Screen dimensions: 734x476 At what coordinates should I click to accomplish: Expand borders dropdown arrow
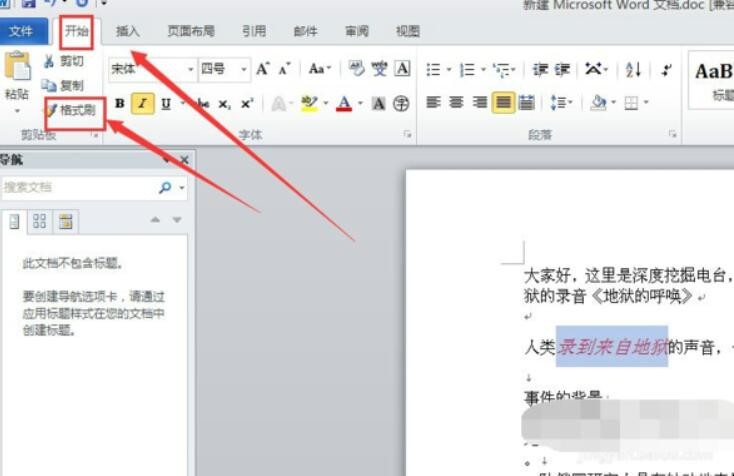tap(646, 103)
